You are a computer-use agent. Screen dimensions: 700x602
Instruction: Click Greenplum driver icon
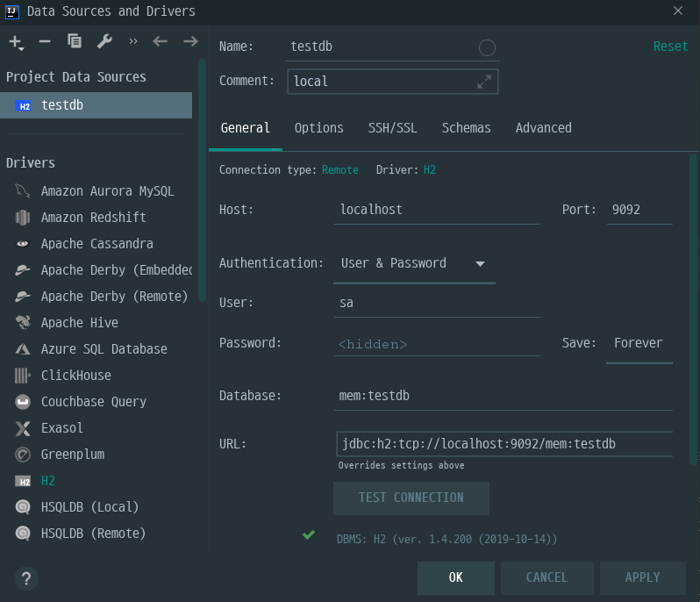(x=23, y=455)
